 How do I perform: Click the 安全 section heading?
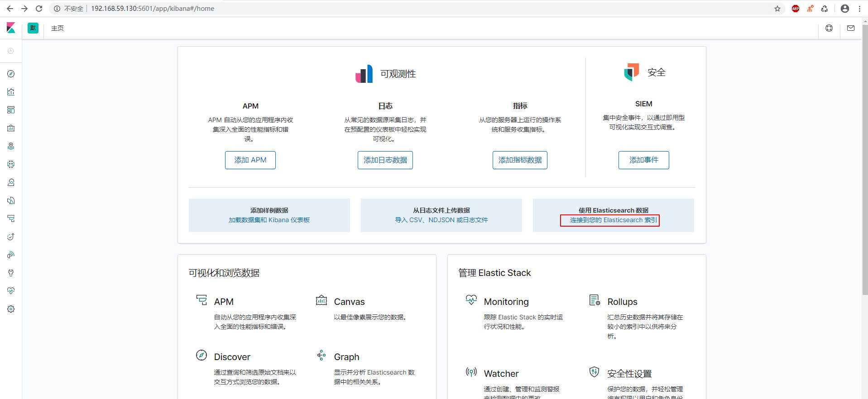coord(657,72)
